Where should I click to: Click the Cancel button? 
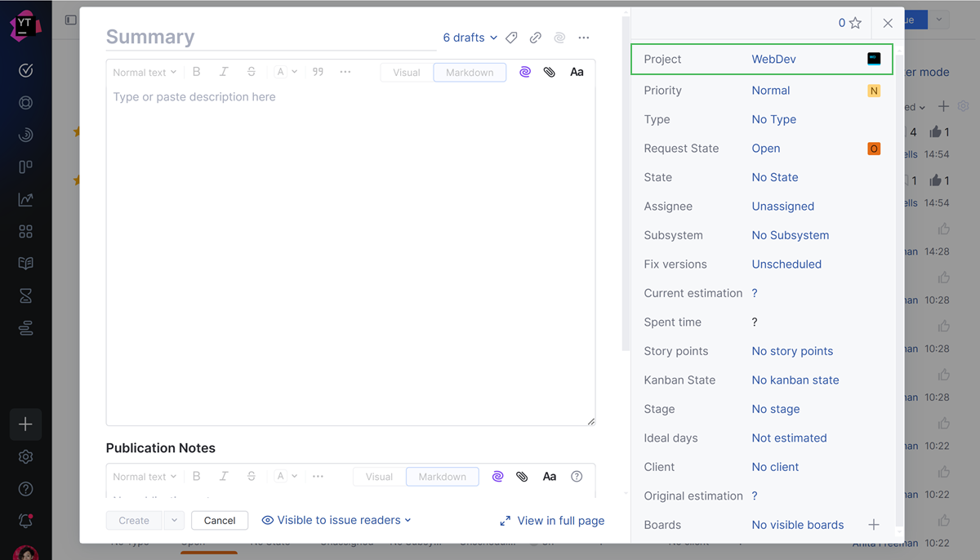pyautogui.click(x=220, y=520)
